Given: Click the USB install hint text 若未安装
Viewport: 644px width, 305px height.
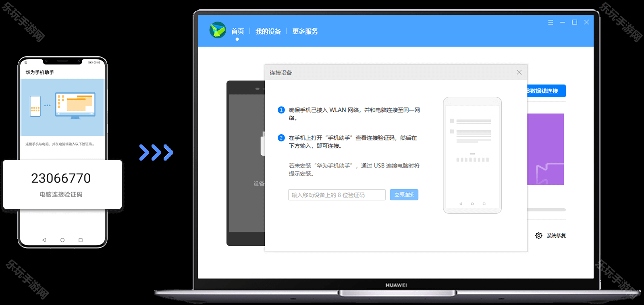Looking at the screenshot, I should click(354, 169).
